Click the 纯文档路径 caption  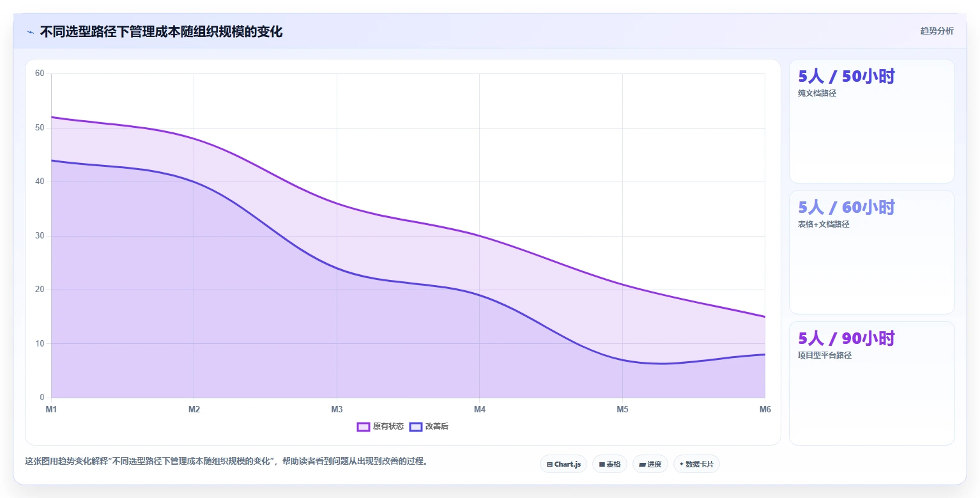click(x=817, y=93)
